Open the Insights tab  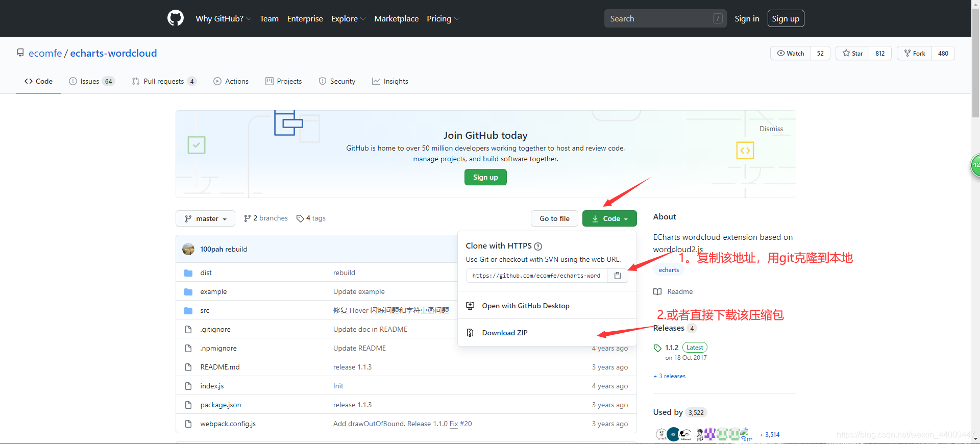[x=390, y=81]
